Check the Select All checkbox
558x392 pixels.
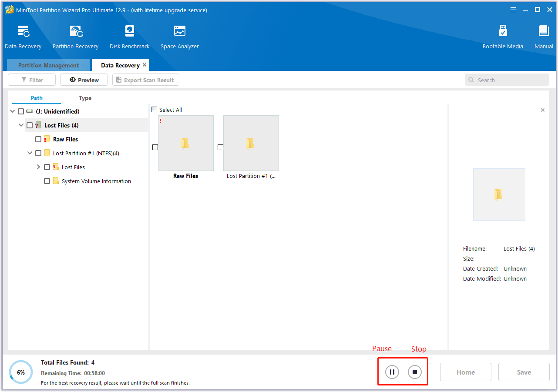(x=154, y=110)
